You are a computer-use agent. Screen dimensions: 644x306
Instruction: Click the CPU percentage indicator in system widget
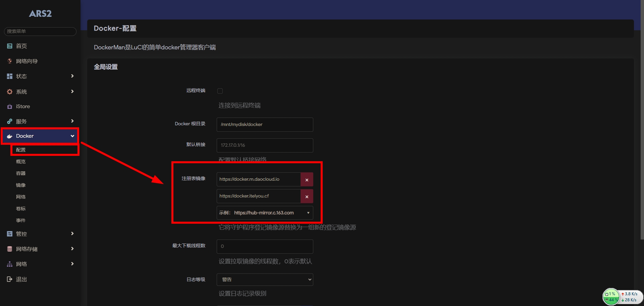(610, 294)
